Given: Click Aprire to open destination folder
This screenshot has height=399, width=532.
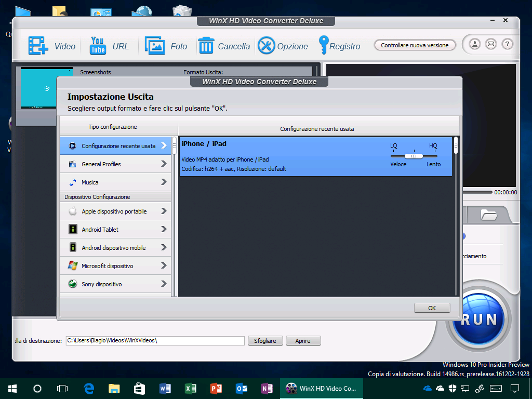Looking at the screenshot, I should 303,341.
